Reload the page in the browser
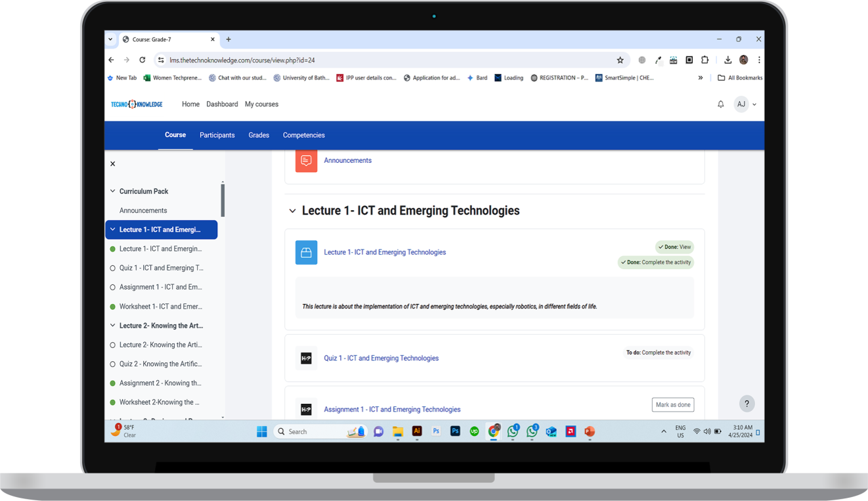868x501 pixels. pyautogui.click(x=142, y=60)
